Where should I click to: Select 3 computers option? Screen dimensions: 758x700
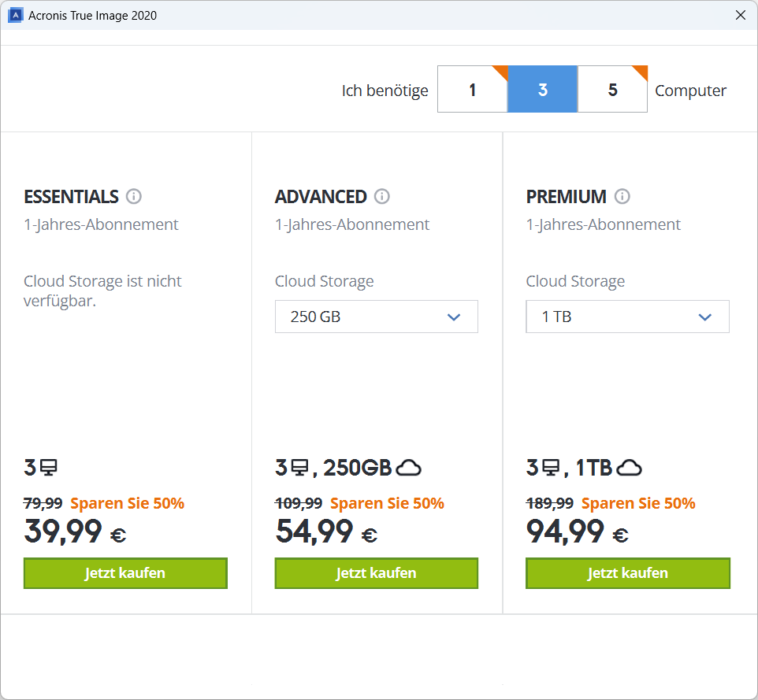coord(542,90)
